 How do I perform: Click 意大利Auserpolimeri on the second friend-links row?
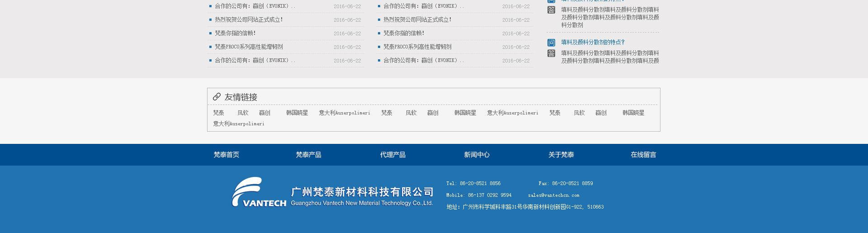coord(239,124)
